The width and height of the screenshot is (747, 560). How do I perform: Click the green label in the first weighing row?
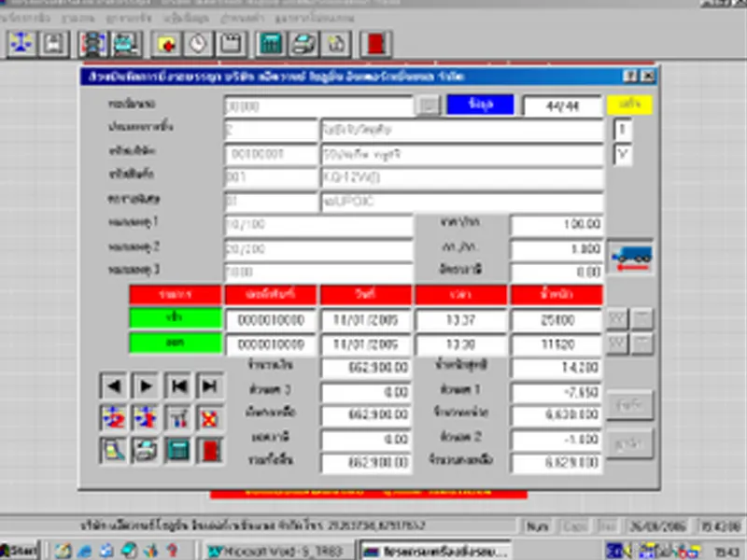point(176,318)
